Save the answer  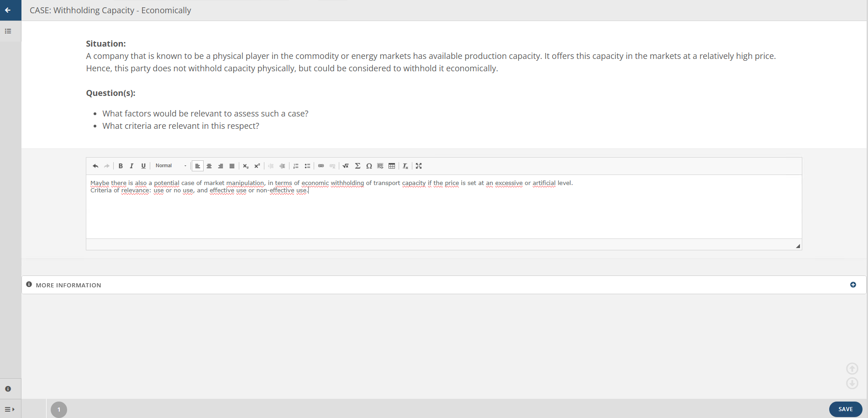[846, 409]
